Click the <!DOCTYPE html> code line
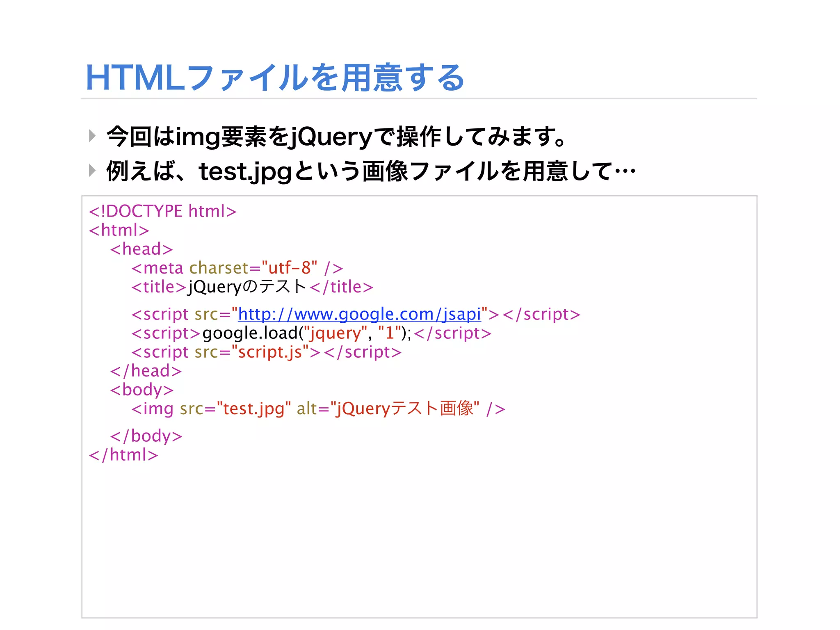840x630 pixels. [x=163, y=211]
